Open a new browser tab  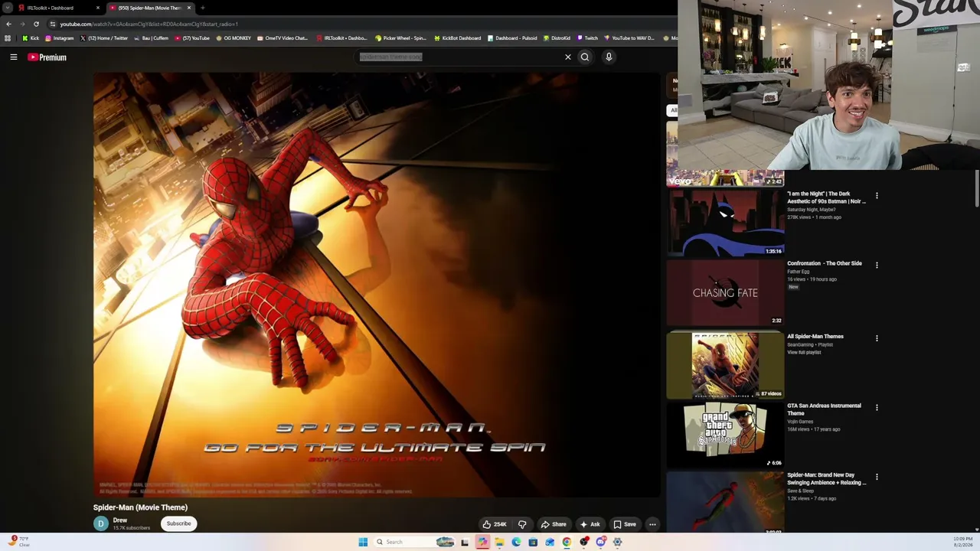203,8
